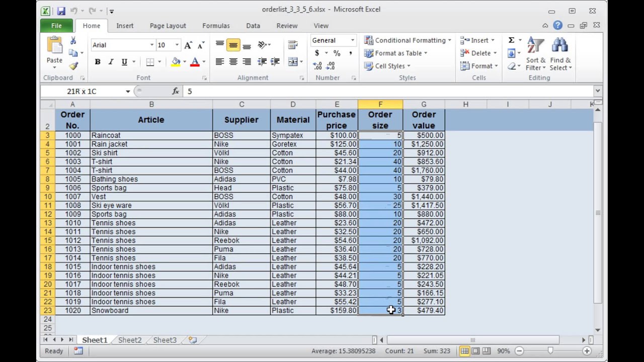Click Increase Decimal icon
The height and width of the screenshot is (362, 644).
click(317, 66)
